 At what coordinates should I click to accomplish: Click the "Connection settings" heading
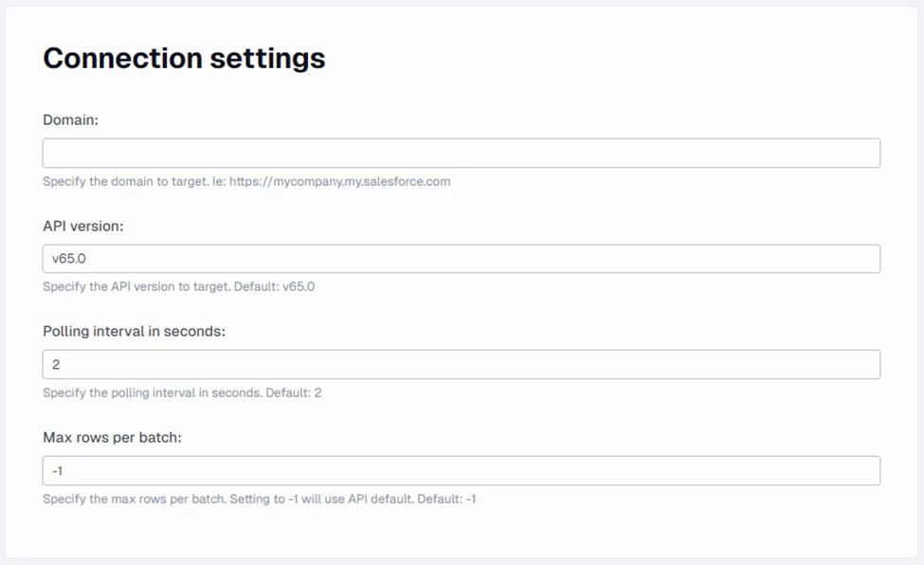coord(184,58)
